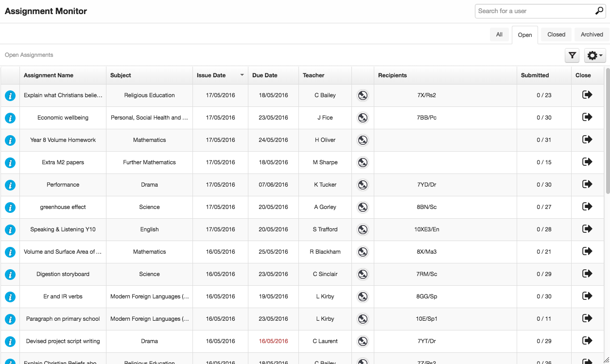Show info for Year 8 Volume Homework
This screenshot has width=610, height=364.
(x=10, y=140)
